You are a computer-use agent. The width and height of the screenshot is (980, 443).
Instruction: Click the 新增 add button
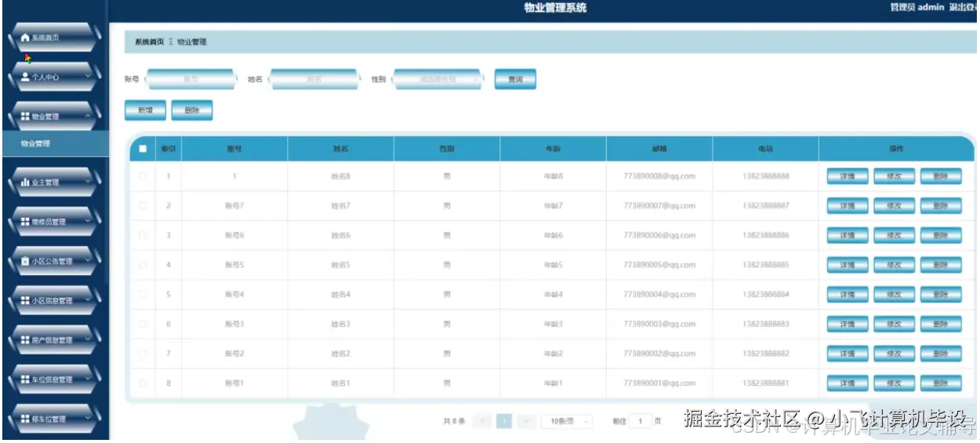(145, 111)
